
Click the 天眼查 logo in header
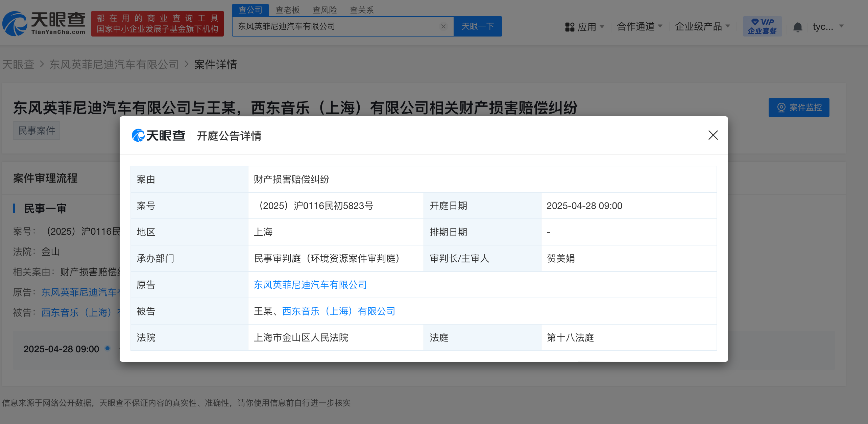44,23
